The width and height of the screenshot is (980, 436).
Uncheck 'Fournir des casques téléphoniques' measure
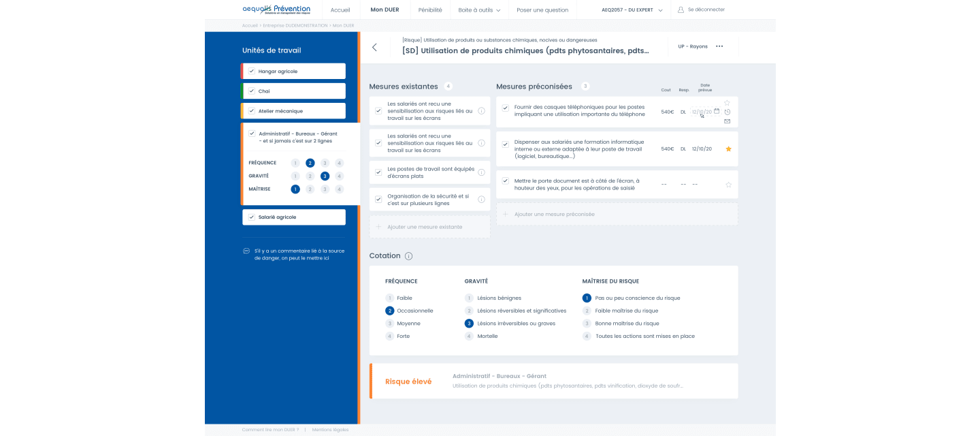coord(506,108)
